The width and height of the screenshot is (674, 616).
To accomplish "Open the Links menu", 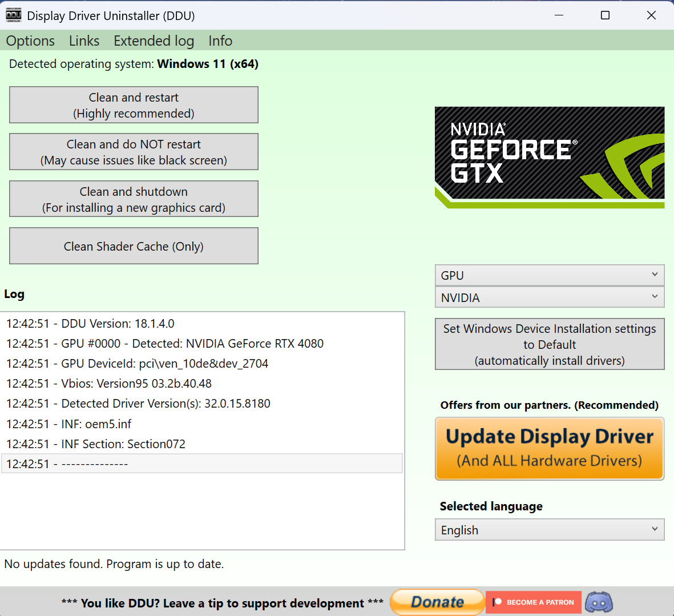I will [x=84, y=41].
